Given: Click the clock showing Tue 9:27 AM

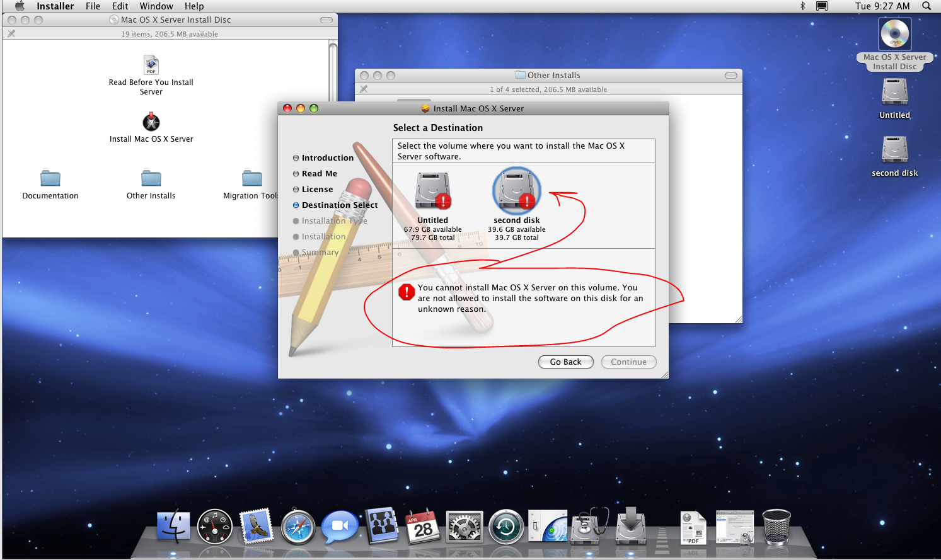Looking at the screenshot, I should point(882,6).
